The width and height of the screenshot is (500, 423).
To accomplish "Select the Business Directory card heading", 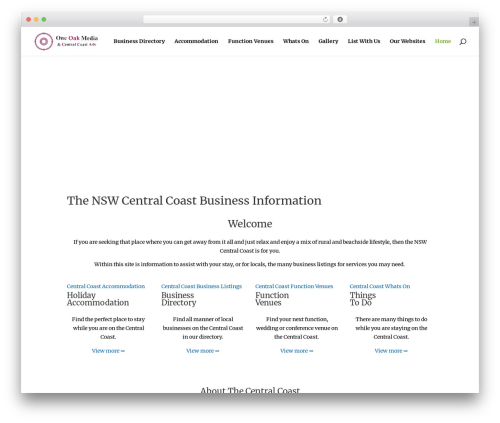I will tap(179, 299).
